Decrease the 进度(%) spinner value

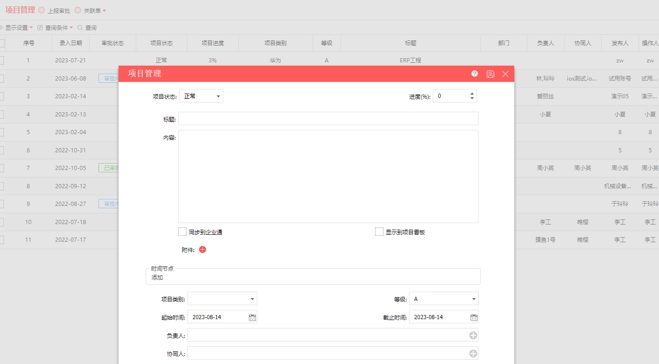pyautogui.click(x=472, y=99)
